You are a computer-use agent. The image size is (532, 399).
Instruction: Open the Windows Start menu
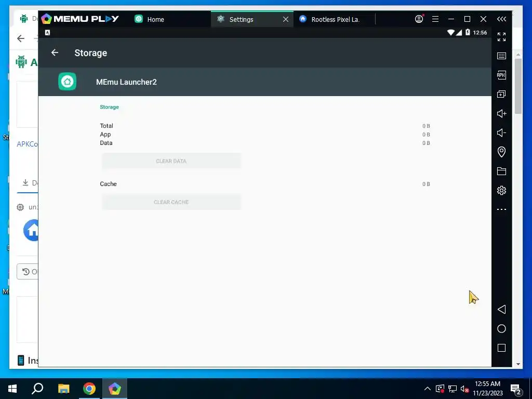point(12,389)
